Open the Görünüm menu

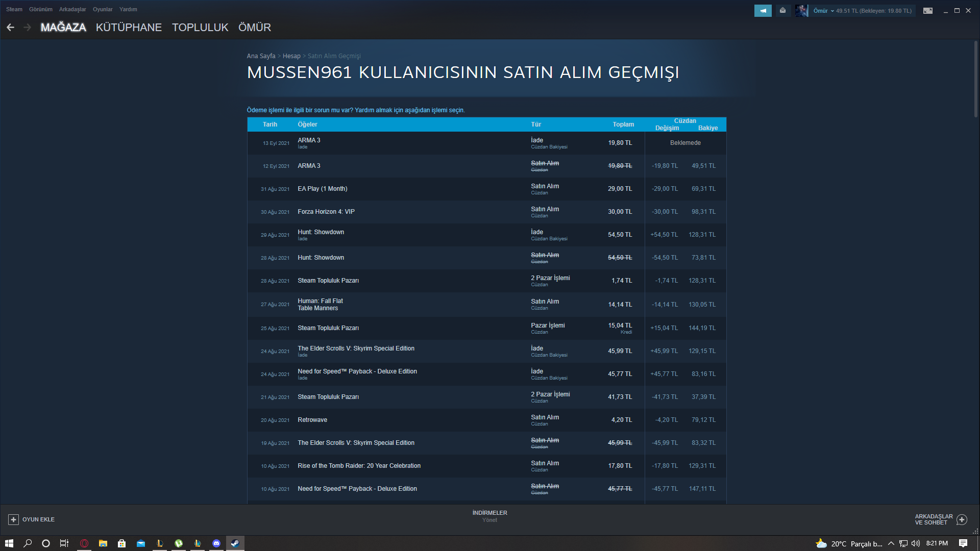point(41,9)
